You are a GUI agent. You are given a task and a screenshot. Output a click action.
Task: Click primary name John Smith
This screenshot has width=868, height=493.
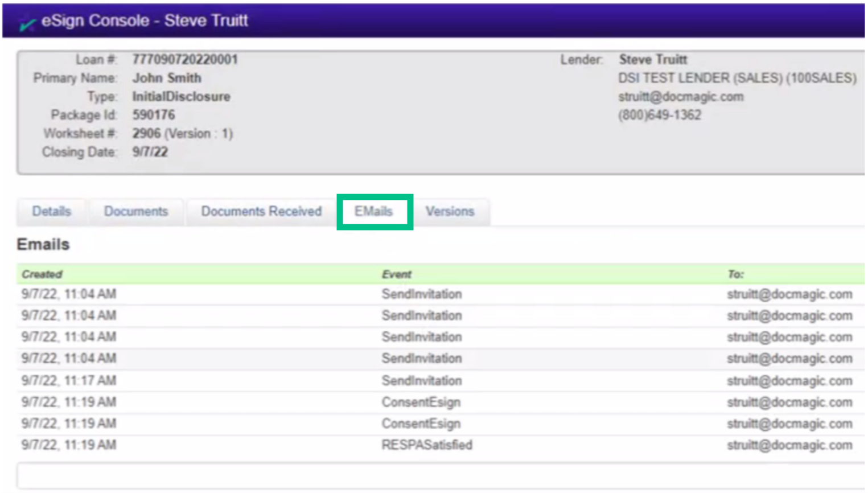click(167, 78)
